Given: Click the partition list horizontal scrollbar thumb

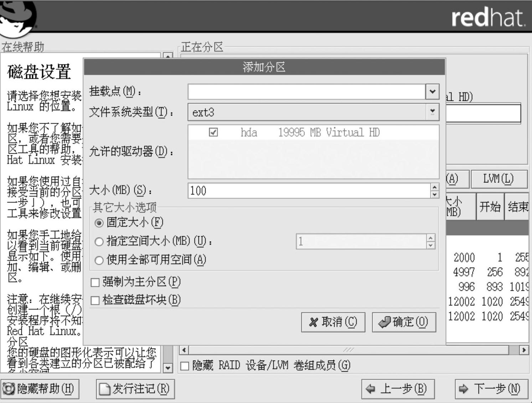Looking at the screenshot, I should 348,350.
